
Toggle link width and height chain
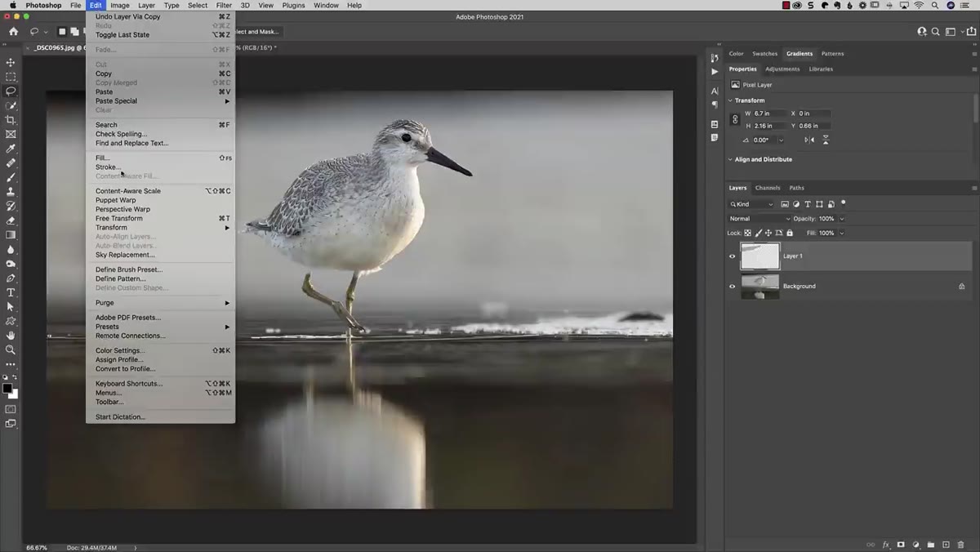pyautogui.click(x=734, y=119)
